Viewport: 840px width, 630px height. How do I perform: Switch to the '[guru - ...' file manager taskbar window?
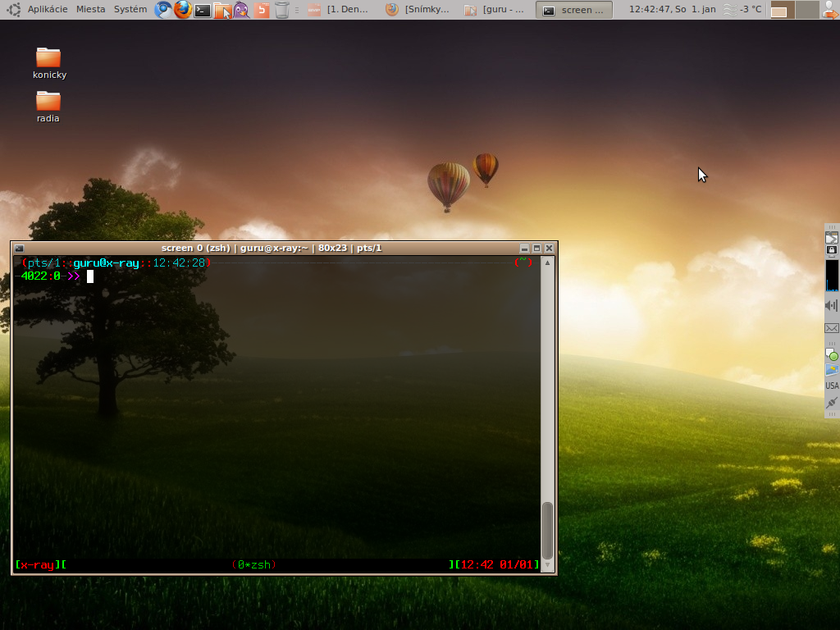[x=495, y=10]
